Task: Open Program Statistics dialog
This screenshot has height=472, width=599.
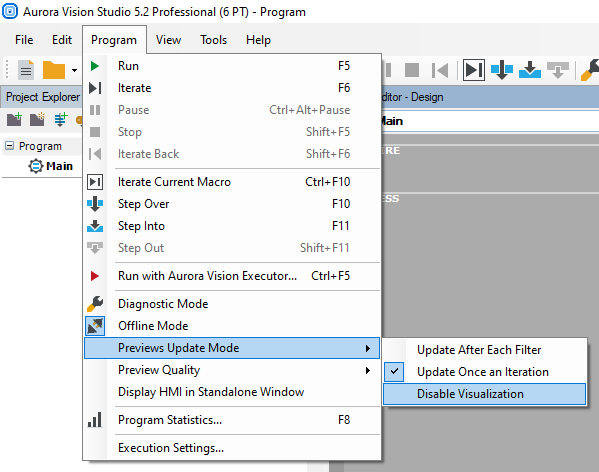Action: coord(232,420)
